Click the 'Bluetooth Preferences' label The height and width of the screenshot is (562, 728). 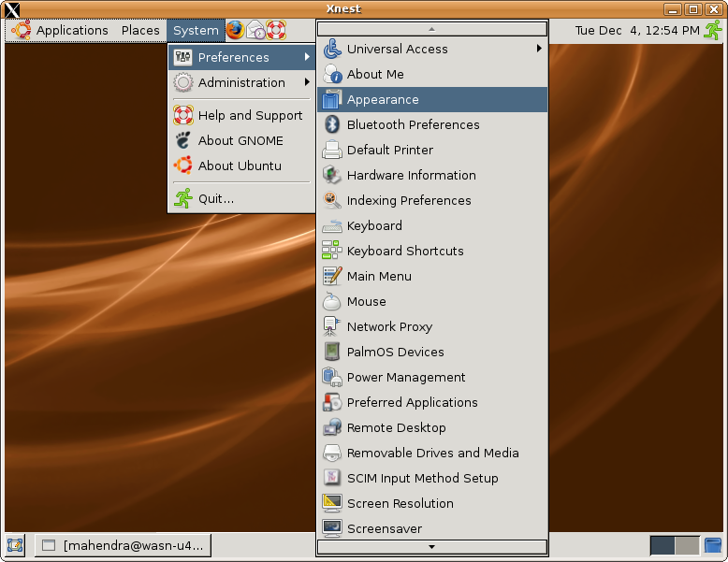tap(413, 125)
